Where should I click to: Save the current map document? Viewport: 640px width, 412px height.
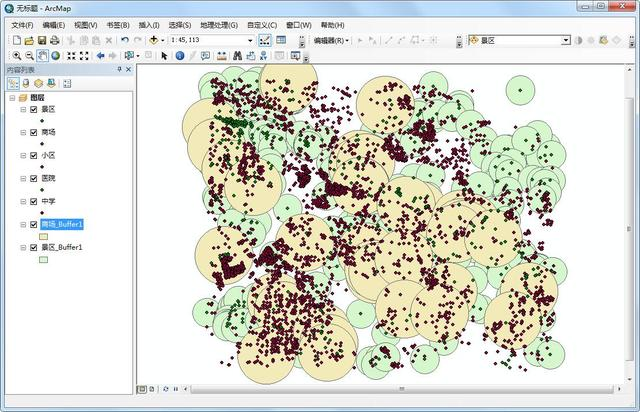[x=42, y=40]
